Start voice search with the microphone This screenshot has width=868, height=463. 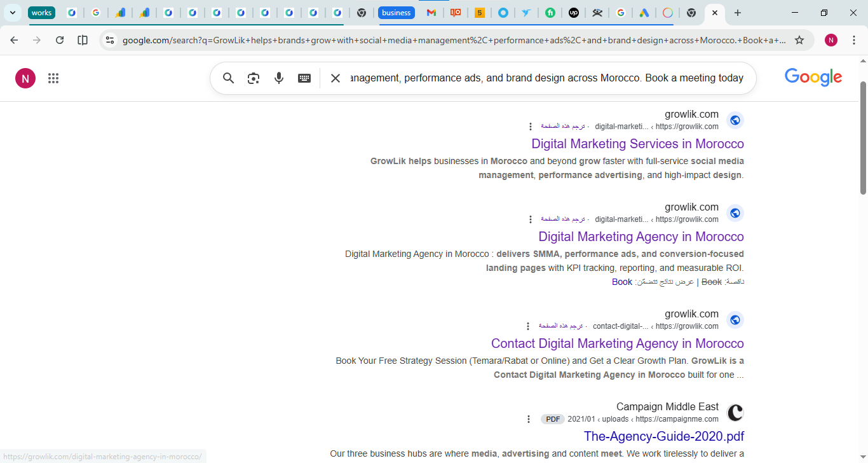point(279,78)
